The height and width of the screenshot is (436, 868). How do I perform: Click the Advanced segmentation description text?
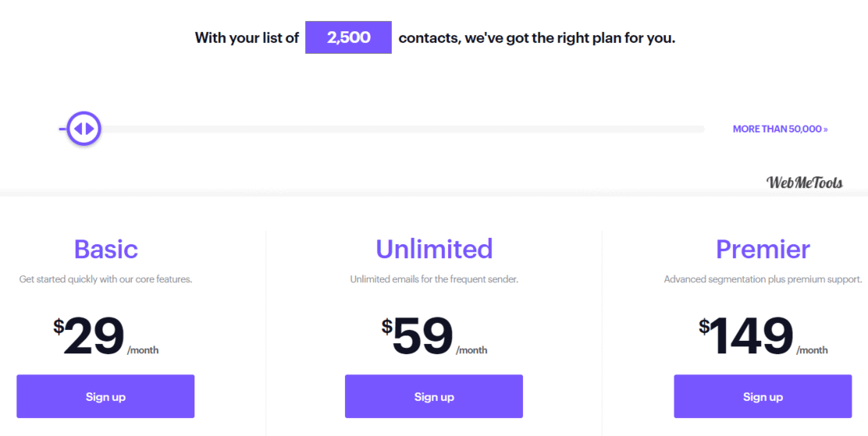pyautogui.click(x=763, y=279)
